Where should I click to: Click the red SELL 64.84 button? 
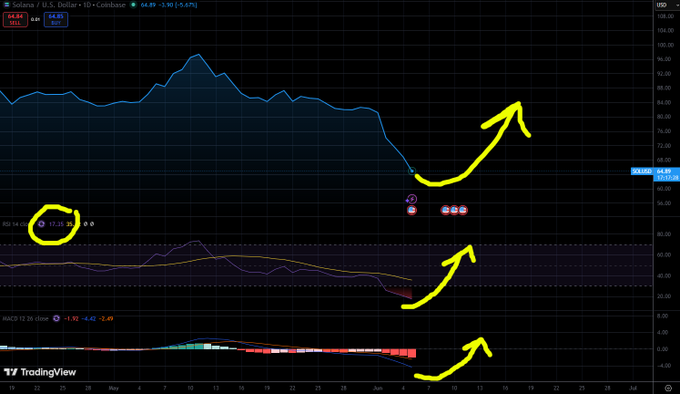(15, 20)
